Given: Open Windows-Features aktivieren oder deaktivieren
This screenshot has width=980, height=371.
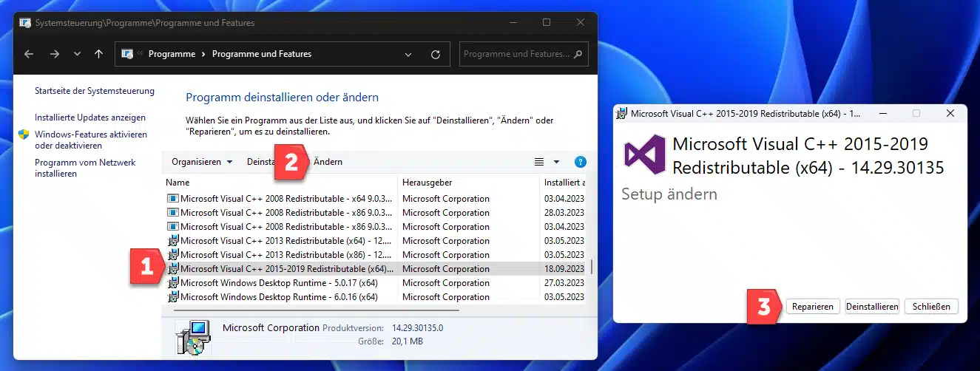Looking at the screenshot, I should pos(90,140).
